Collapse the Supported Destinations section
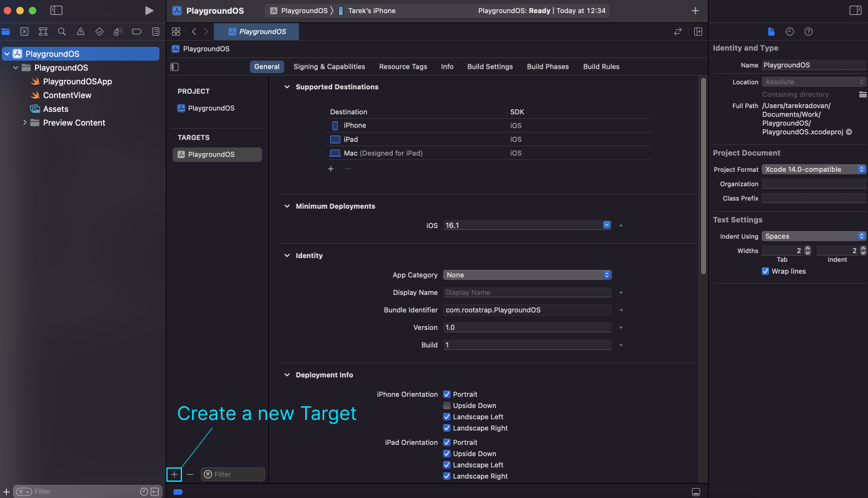Viewport: 868px width, 498px height. (288, 87)
